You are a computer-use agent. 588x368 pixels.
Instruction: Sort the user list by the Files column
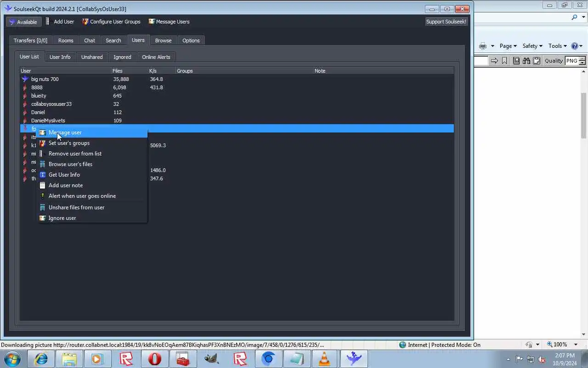tap(130, 71)
